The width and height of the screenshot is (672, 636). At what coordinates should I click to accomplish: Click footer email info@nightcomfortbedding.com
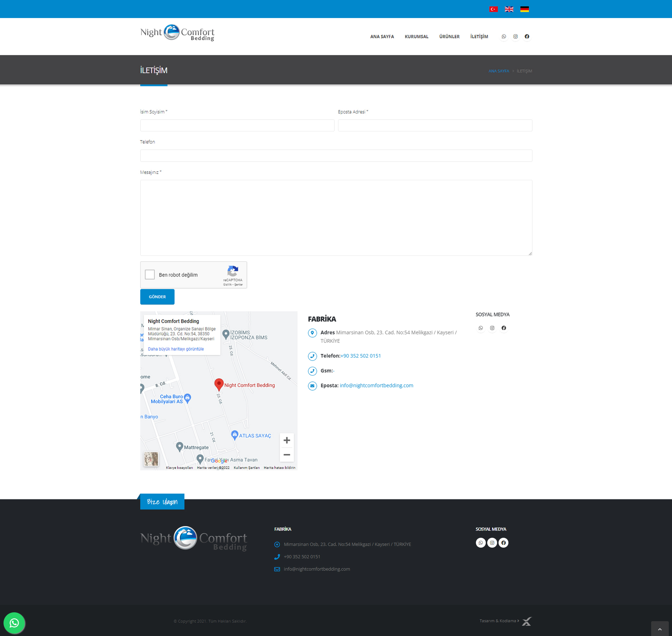tap(317, 569)
